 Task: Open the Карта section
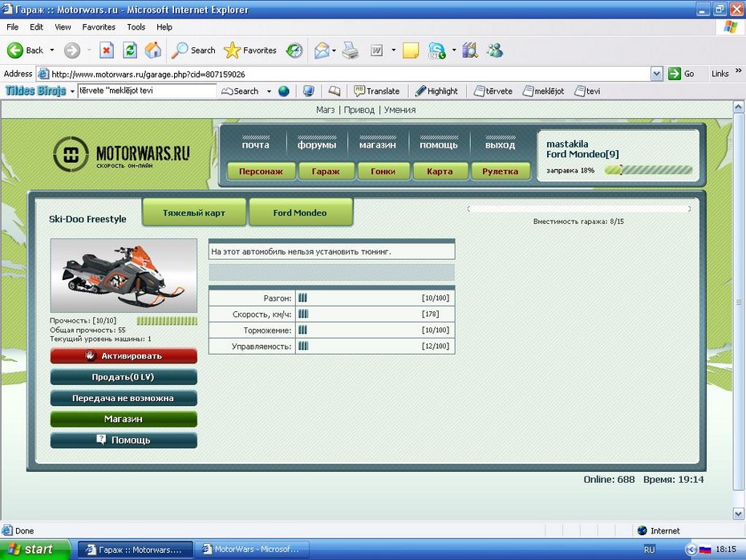440,171
